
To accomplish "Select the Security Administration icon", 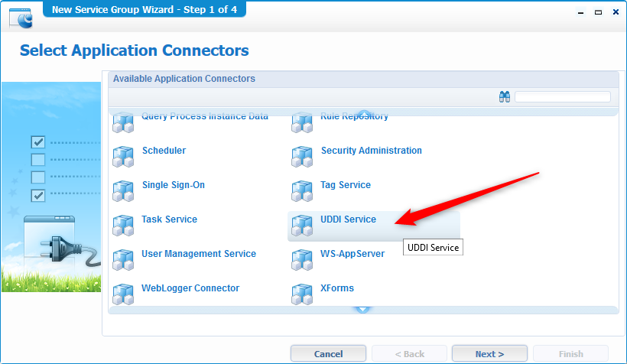I will pos(302,157).
